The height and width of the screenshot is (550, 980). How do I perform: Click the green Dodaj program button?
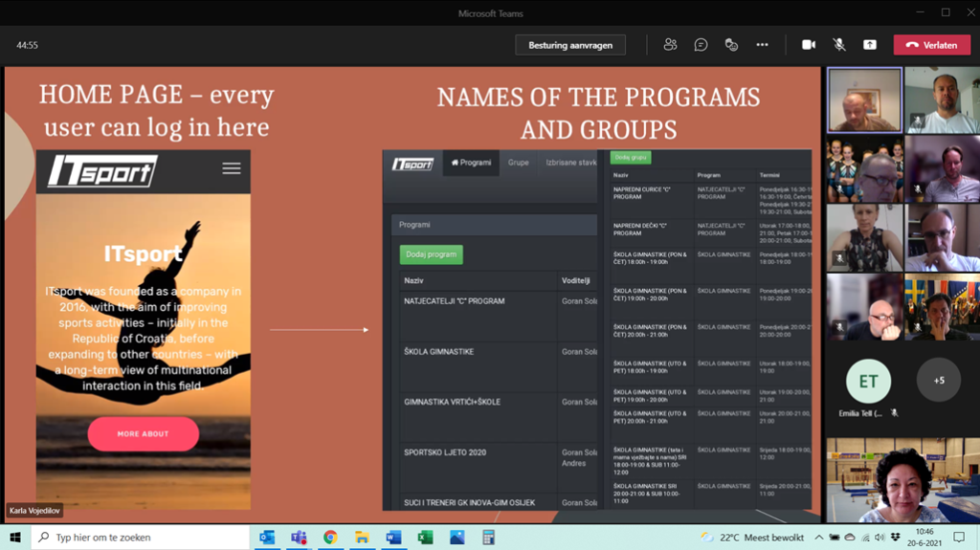(x=432, y=254)
